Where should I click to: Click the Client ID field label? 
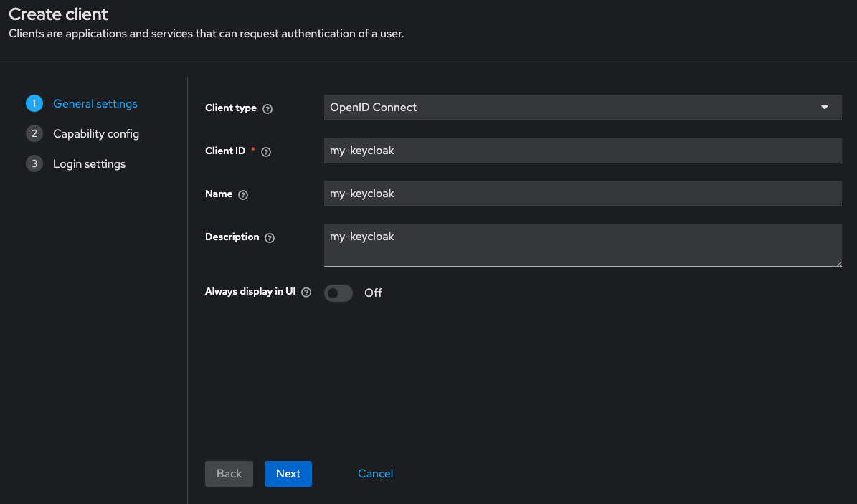(x=225, y=151)
